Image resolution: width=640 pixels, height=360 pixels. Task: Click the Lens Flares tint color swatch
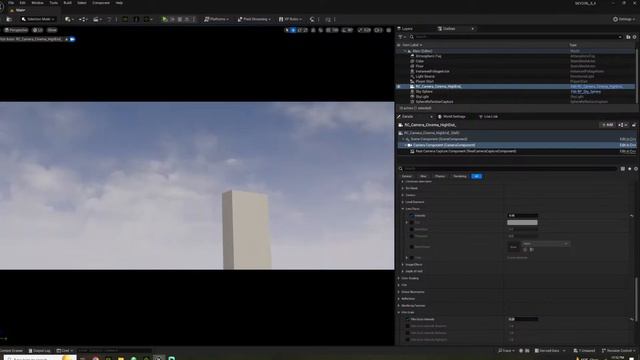tap(522, 222)
